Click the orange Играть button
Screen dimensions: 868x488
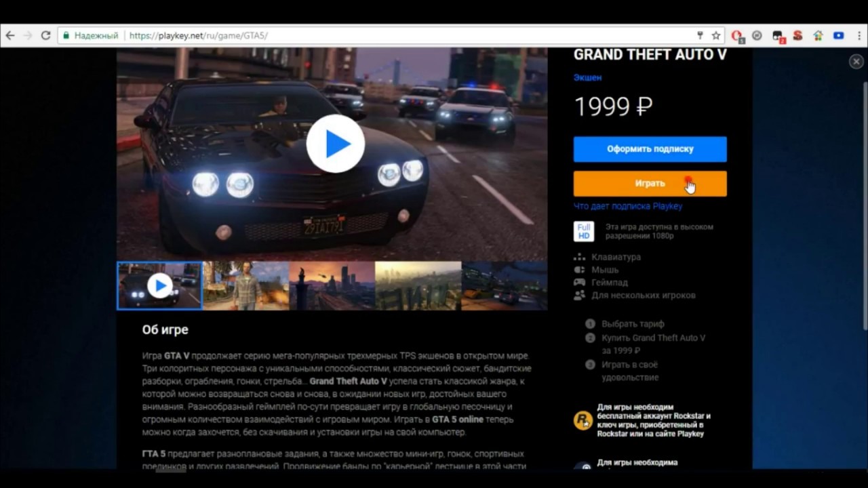pos(650,184)
